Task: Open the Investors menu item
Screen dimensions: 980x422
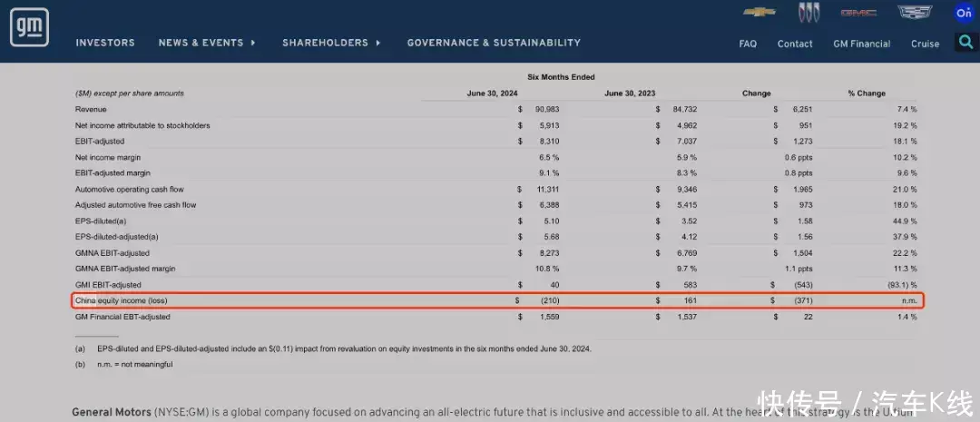Action: (105, 43)
